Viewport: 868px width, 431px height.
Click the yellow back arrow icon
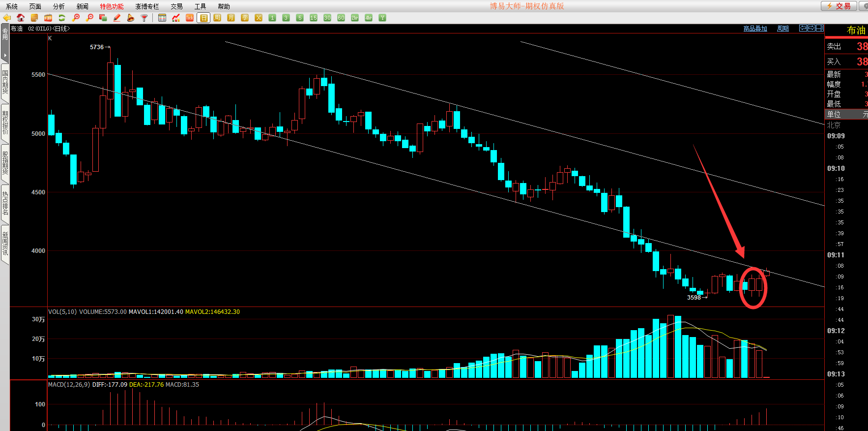click(x=7, y=18)
